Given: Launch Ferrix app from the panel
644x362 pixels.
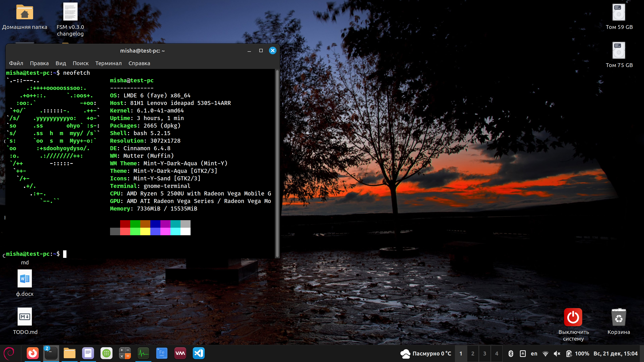Looking at the screenshot, I should click(x=162, y=353).
